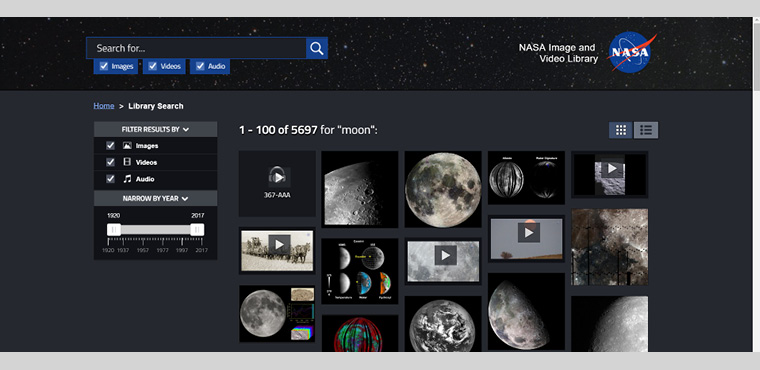Open the Albedo and Radar Signature image
Image resolution: width=760 pixels, height=370 pixels.
click(526, 177)
